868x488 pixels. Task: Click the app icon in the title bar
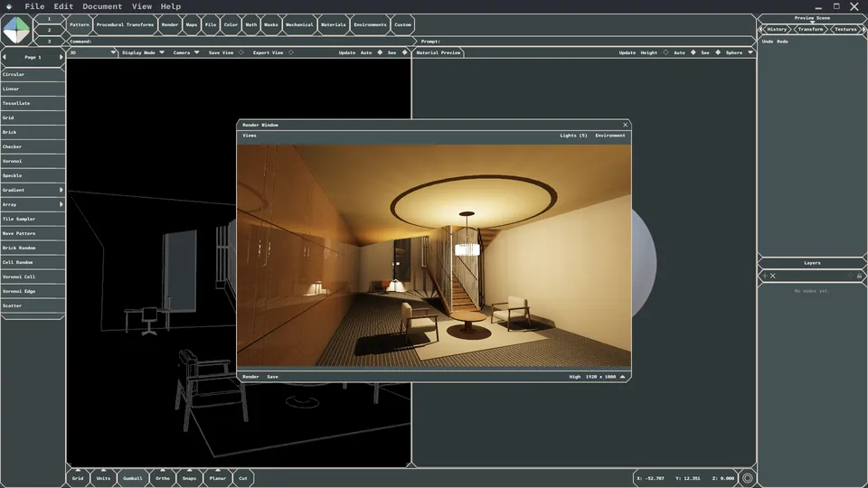click(9, 6)
